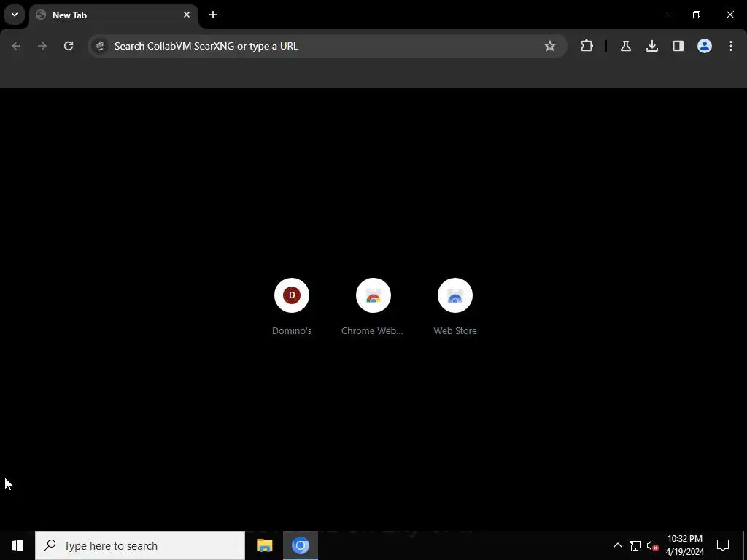Show hidden system tray icons
The height and width of the screenshot is (560, 747).
click(x=617, y=545)
